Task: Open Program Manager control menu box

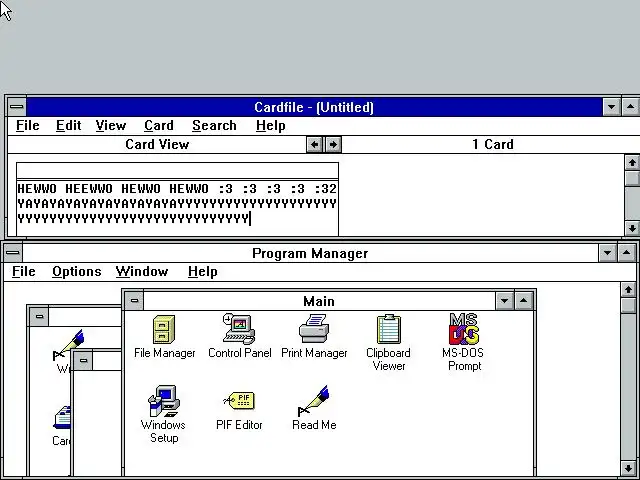Action: pos(13,253)
